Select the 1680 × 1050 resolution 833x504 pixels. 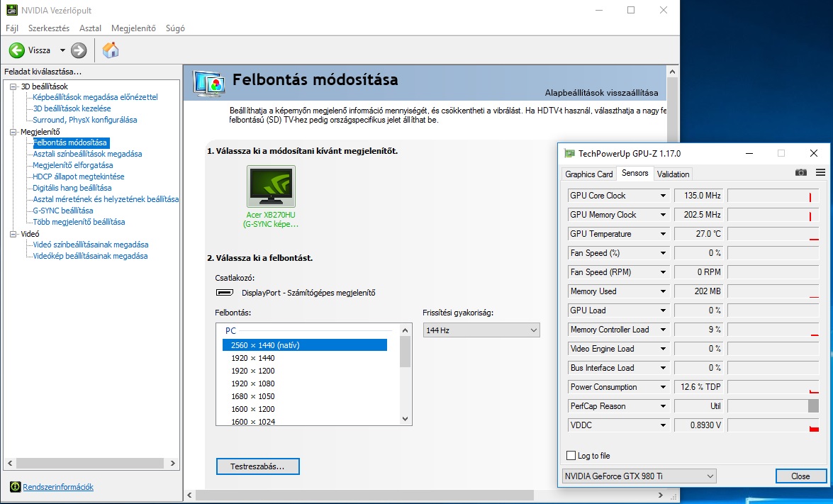pyautogui.click(x=253, y=396)
